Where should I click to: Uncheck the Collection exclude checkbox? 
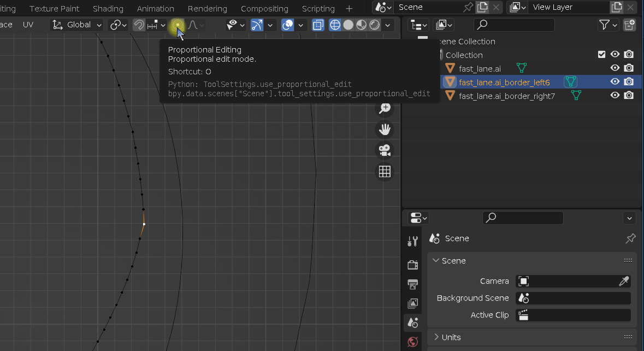(601, 55)
